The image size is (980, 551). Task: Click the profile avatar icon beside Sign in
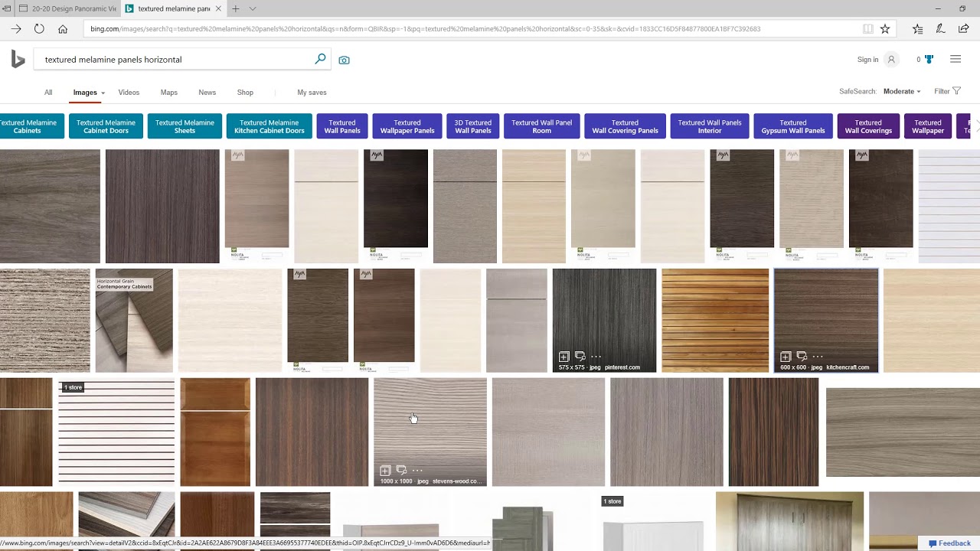pos(890,60)
